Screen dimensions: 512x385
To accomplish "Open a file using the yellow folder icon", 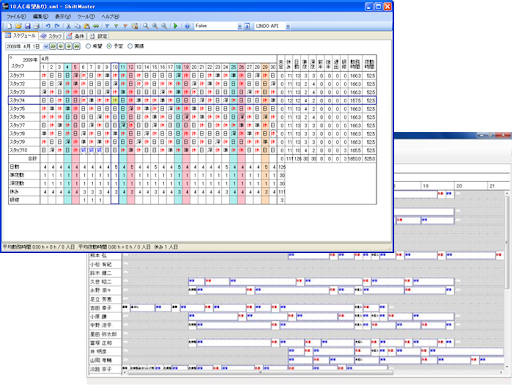I will click(18, 26).
